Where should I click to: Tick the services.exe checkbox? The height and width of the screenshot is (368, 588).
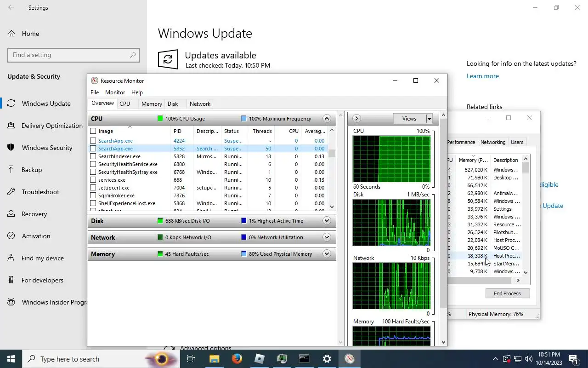click(93, 180)
